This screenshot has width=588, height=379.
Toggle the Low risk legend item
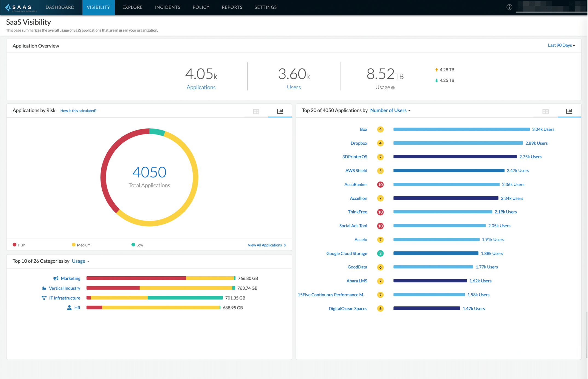(x=137, y=245)
